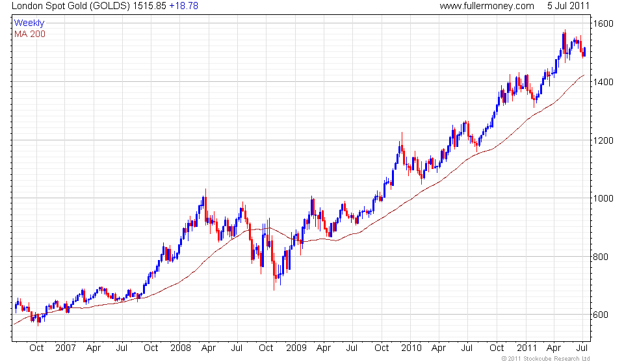Click the 1200 y-axis label
This screenshot has height=364, width=624.
point(603,140)
